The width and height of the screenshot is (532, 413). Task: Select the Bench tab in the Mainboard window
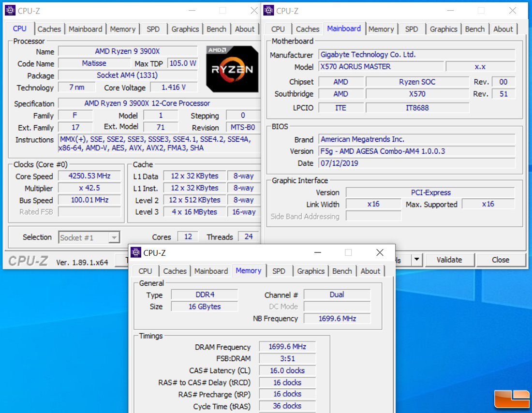coord(474,29)
